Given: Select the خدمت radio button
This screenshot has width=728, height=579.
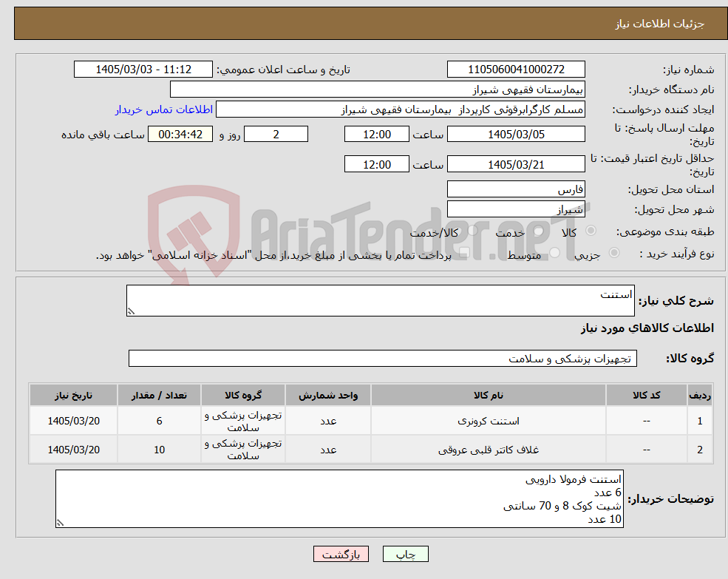Looking at the screenshot, I should (x=538, y=231).
